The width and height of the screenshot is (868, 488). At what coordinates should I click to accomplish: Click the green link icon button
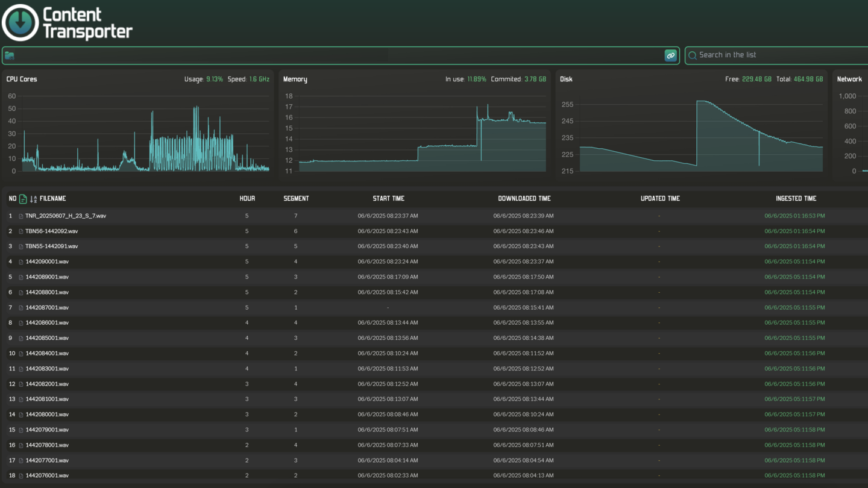click(x=670, y=55)
